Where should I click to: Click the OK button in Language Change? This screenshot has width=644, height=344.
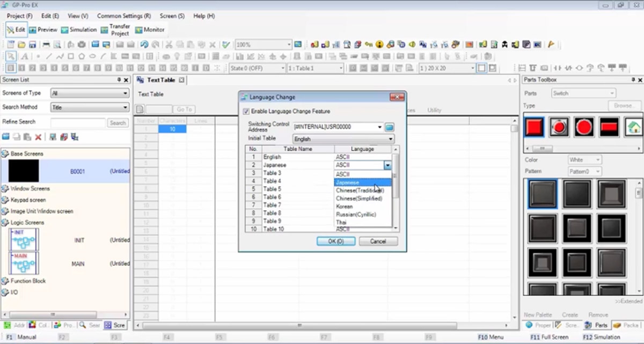click(335, 241)
